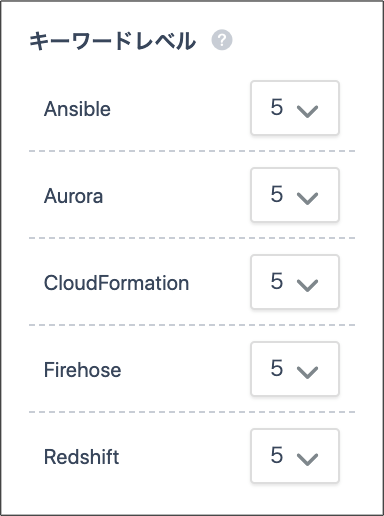384x516 pixels.
Task: Click the help question mark icon beside キーワードレベル
Action: coord(222,40)
